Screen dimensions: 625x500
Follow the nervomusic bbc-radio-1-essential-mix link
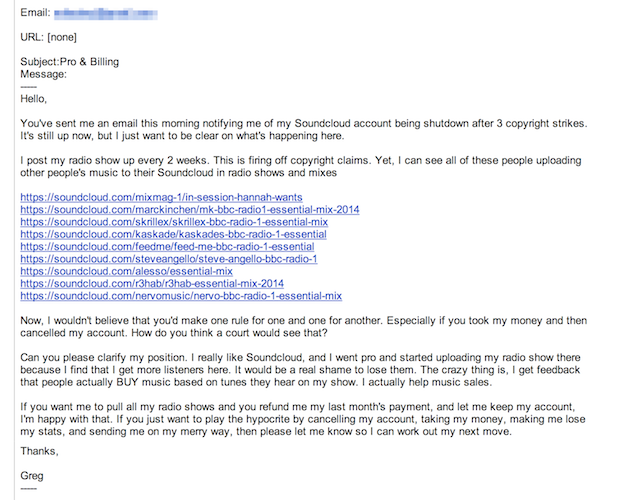pyautogui.click(x=181, y=296)
